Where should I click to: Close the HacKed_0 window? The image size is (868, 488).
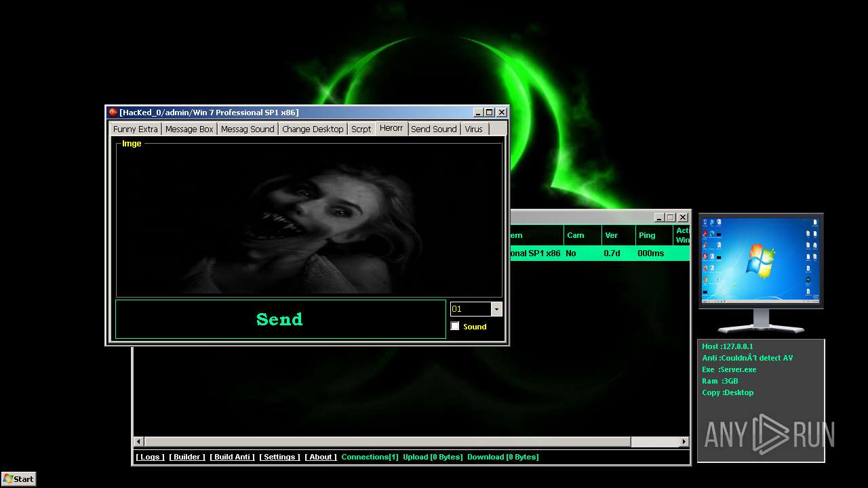502,113
